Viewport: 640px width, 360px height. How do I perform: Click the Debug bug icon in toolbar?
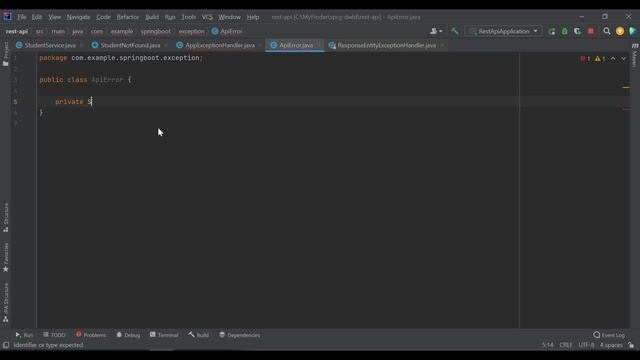coord(564,31)
